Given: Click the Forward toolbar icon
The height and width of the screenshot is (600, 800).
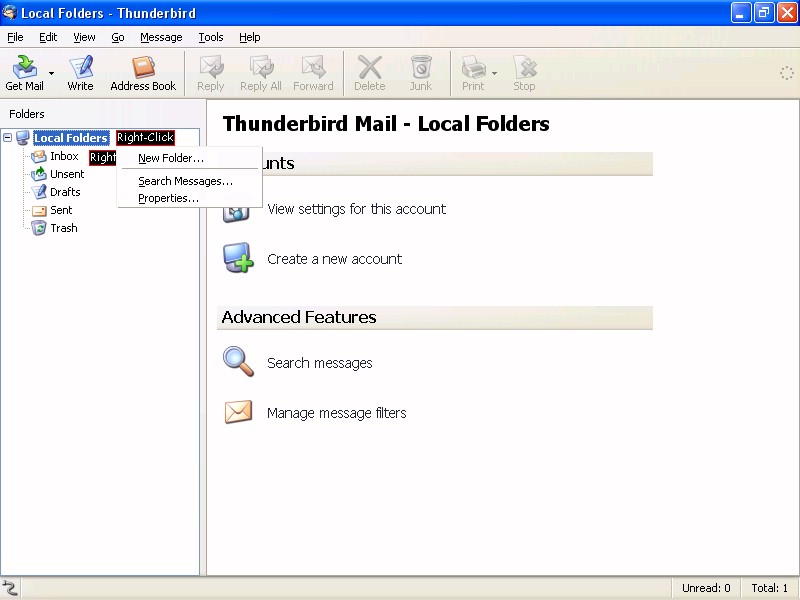Looking at the screenshot, I should point(313,73).
